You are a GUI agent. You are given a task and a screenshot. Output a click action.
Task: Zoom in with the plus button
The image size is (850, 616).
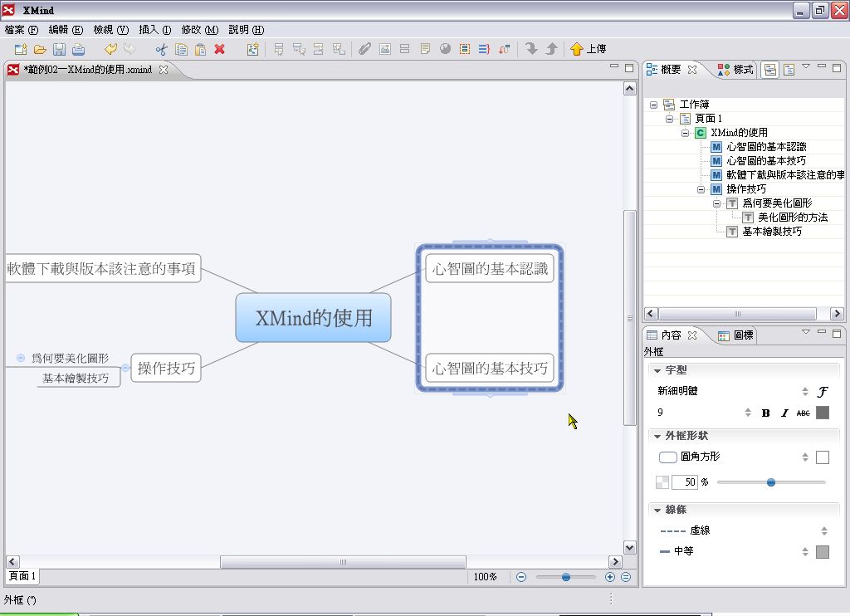(610, 577)
